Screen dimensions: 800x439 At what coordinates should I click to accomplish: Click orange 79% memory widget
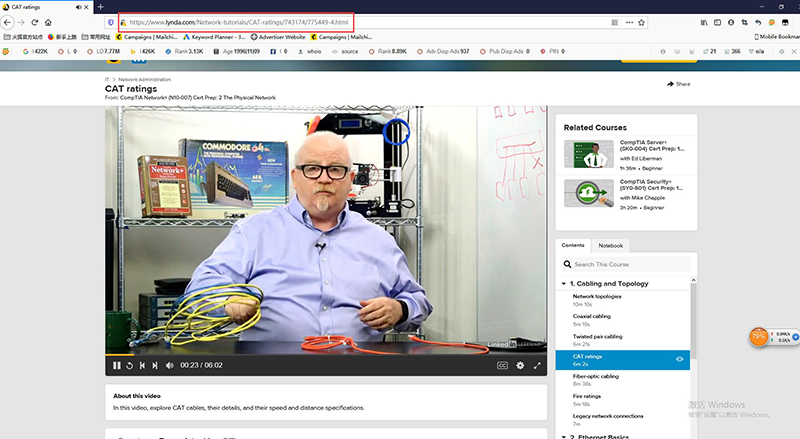point(759,337)
